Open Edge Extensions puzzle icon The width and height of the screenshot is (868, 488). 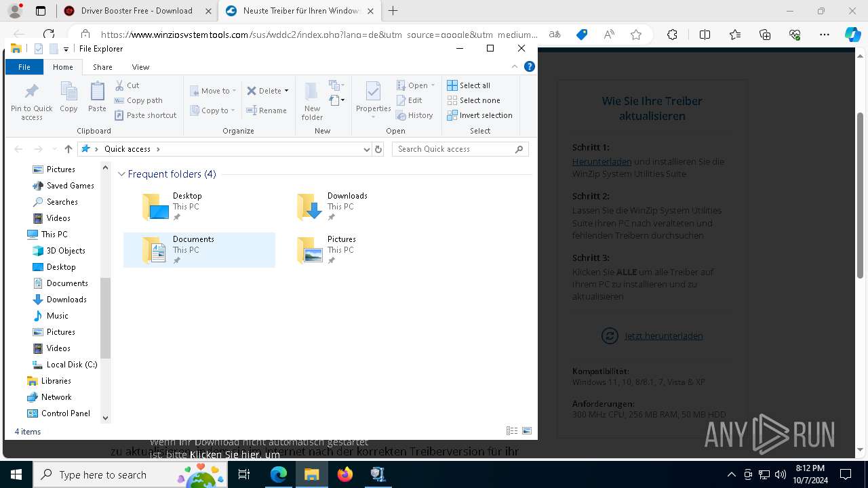pos(672,35)
